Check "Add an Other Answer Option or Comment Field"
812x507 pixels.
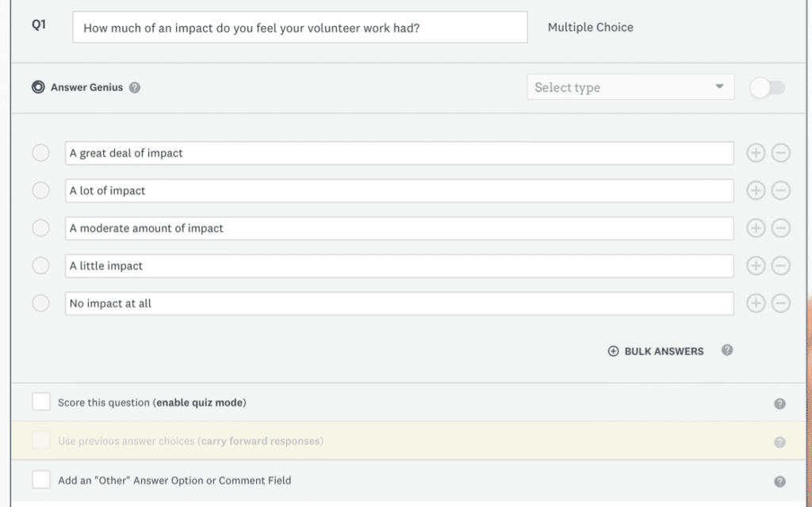click(41, 480)
